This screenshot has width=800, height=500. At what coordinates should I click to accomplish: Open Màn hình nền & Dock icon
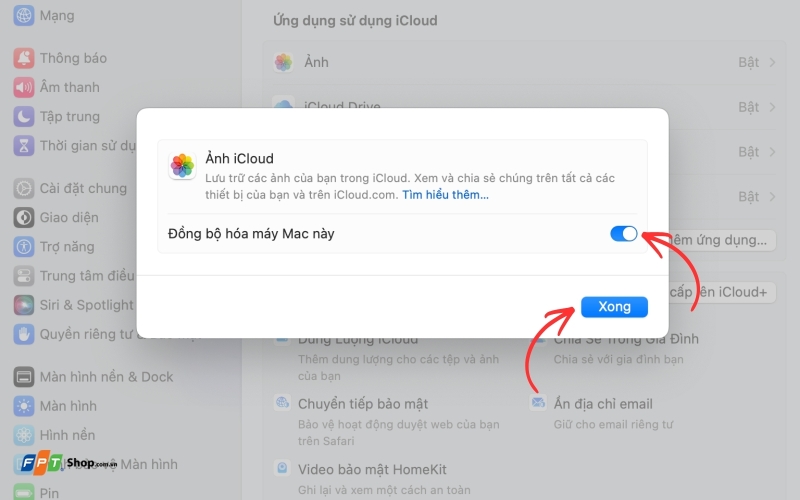click(x=23, y=377)
